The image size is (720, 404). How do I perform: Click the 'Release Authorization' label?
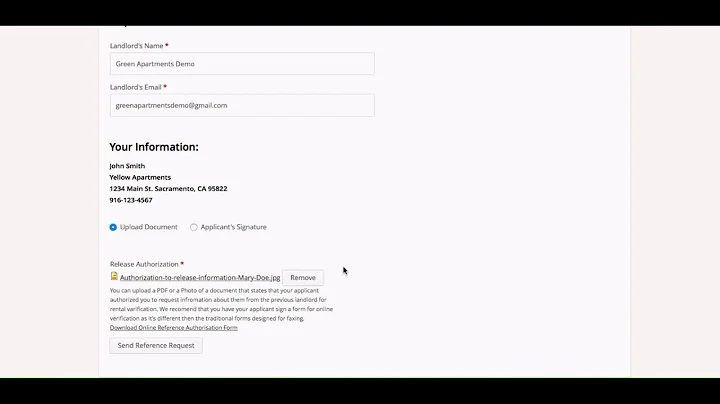tap(144, 264)
